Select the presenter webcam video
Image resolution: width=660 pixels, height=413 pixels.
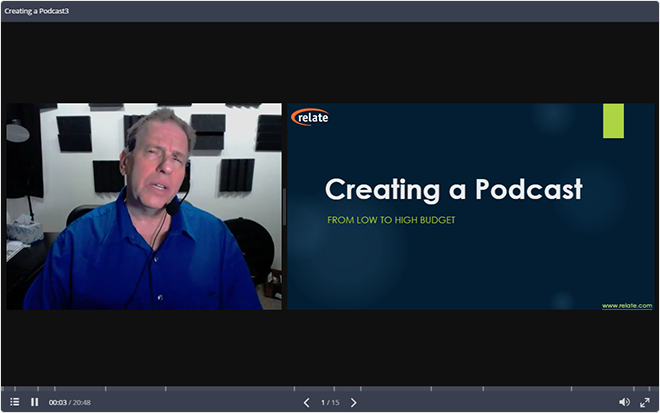[144, 206]
